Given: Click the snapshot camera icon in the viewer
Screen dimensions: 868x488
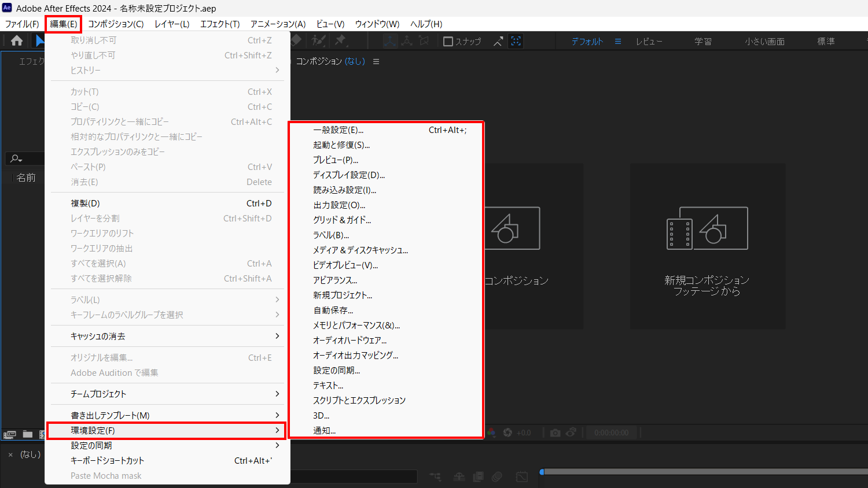Looking at the screenshot, I should (x=555, y=432).
